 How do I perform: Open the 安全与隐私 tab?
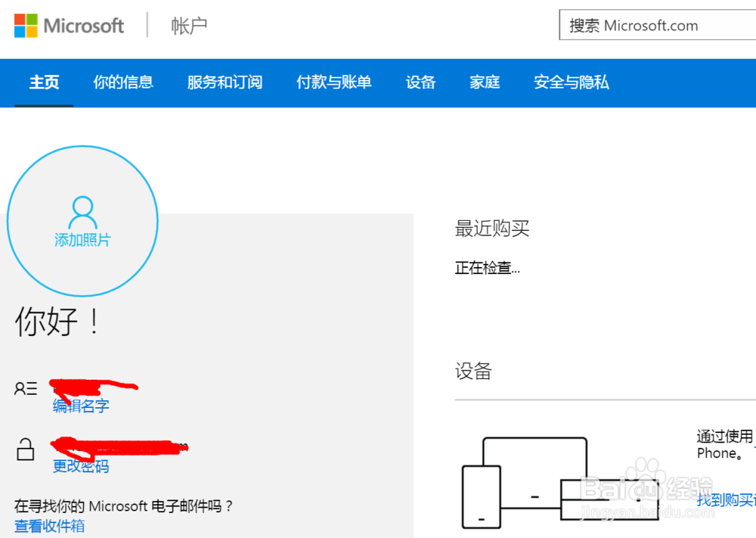[x=571, y=83]
